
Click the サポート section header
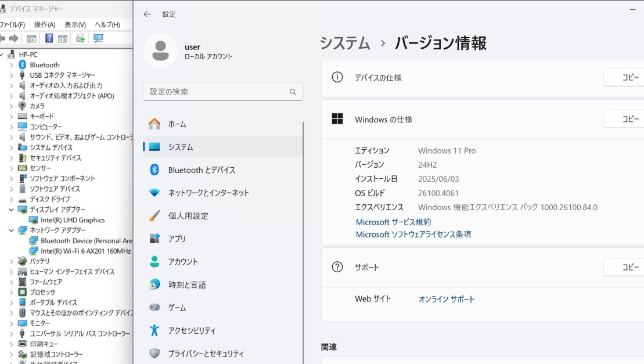point(483,268)
